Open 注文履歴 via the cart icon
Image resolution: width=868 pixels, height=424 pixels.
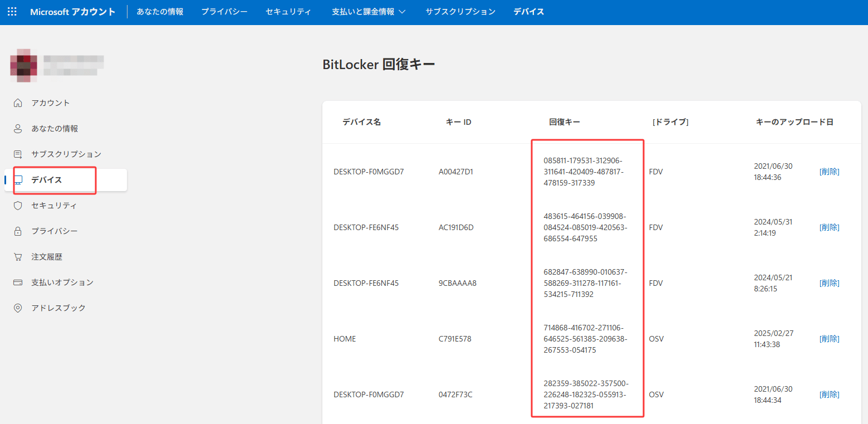tap(17, 256)
